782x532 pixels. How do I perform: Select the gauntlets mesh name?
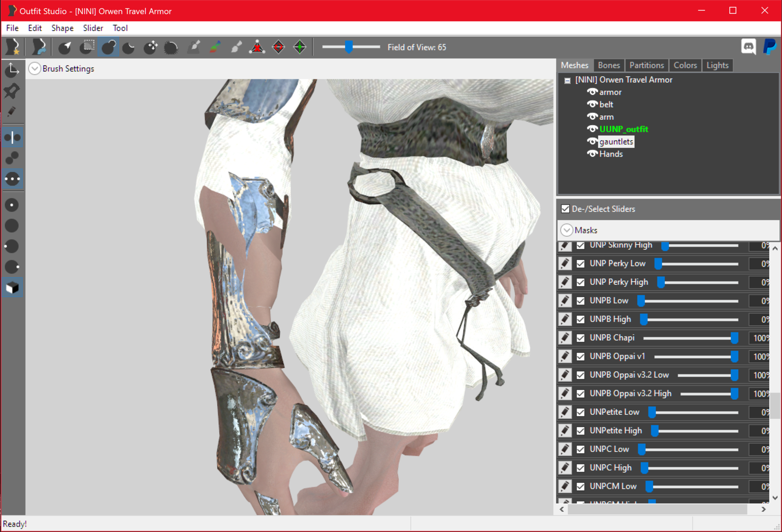point(616,142)
